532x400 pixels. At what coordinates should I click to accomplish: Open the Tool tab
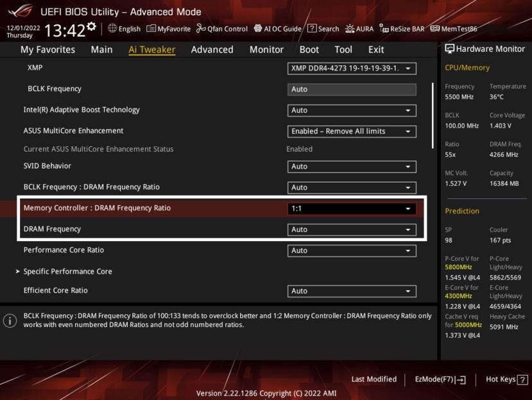point(343,50)
